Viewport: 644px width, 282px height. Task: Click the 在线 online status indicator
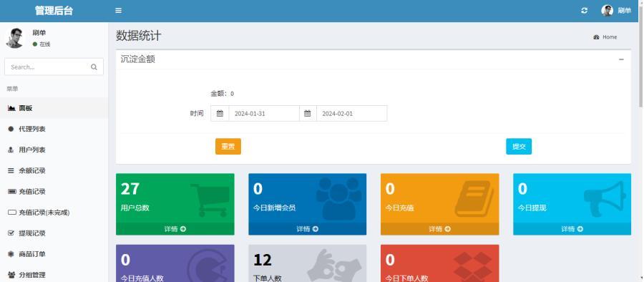point(42,44)
